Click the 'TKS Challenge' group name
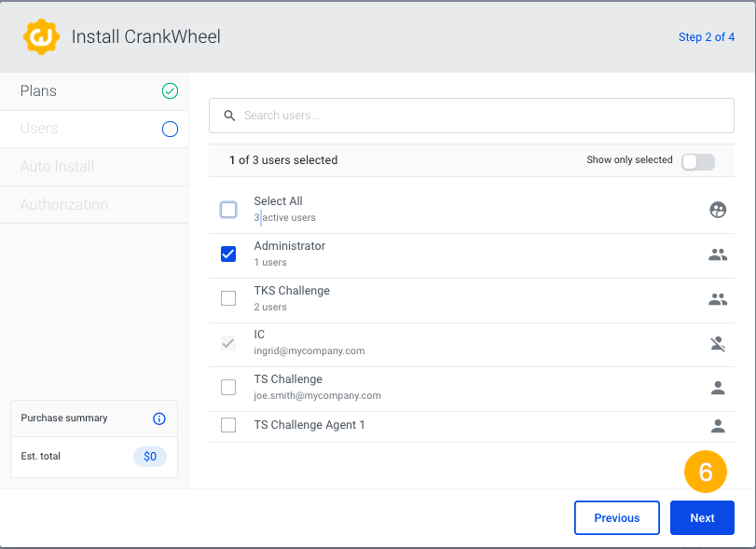 coord(292,291)
